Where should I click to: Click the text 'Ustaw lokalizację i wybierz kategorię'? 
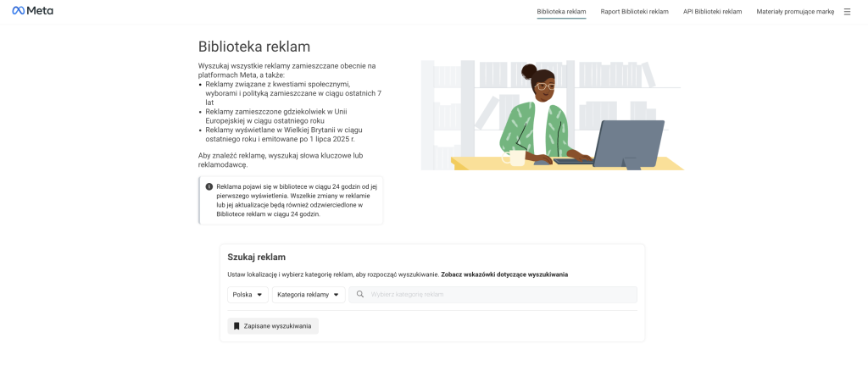(281, 274)
